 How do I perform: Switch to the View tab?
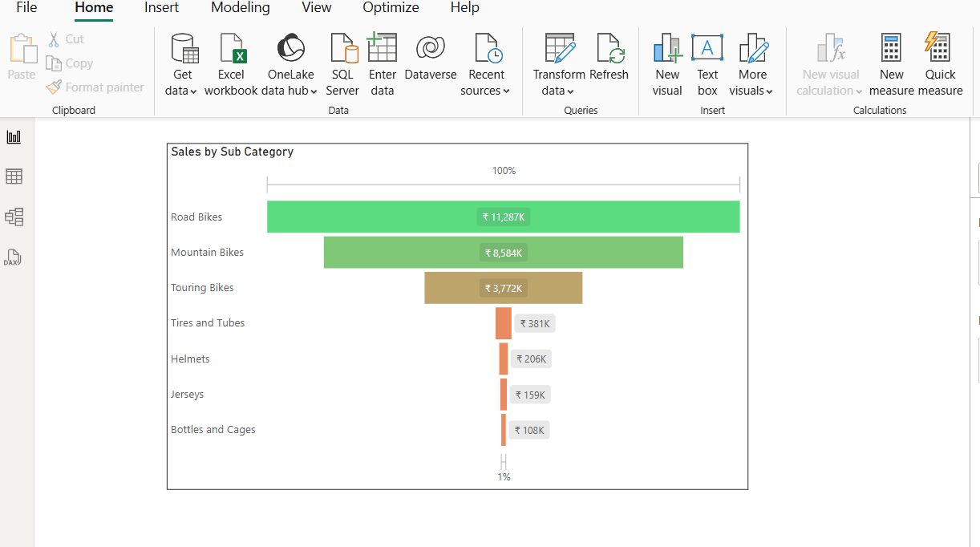pyautogui.click(x=316, y=8)
